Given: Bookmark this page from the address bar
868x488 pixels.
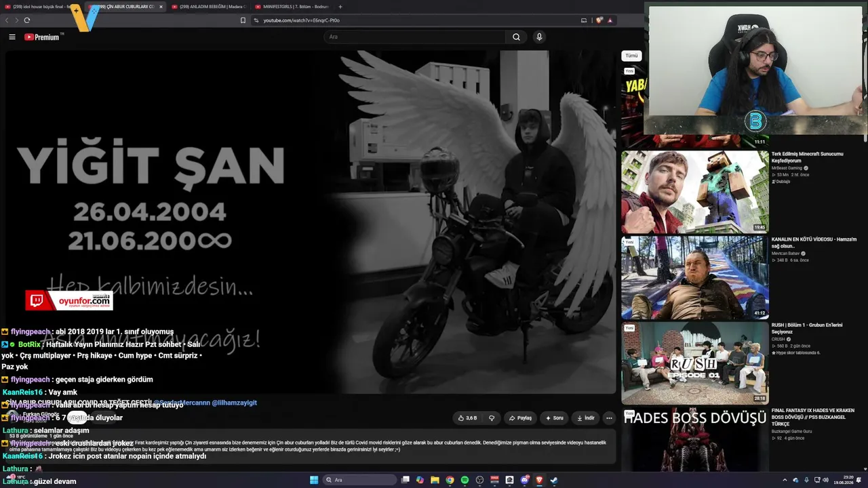Looking at the screenshot, I should click(243, 20).
